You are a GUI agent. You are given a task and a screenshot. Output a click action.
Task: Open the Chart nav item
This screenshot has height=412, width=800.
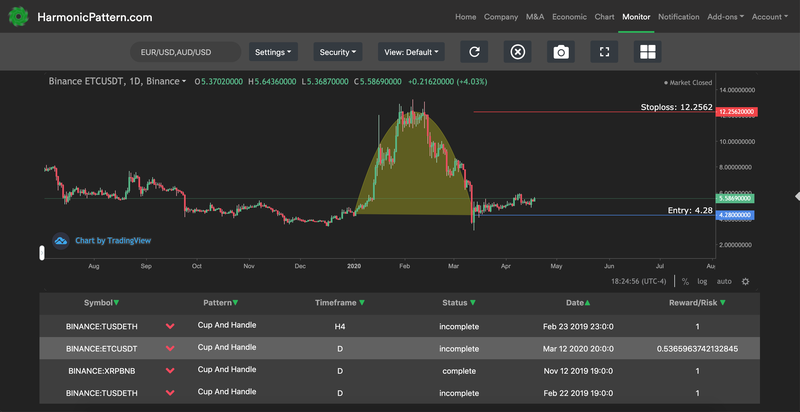[605, 17]
